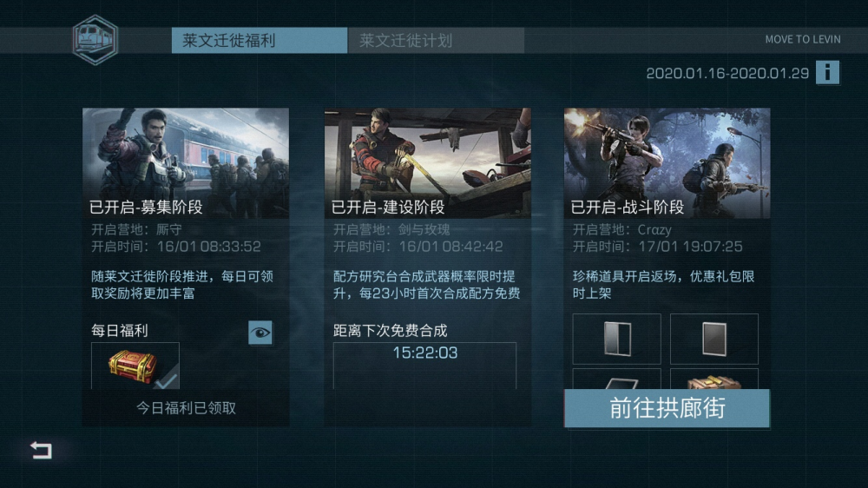This screenshot has width=868, height=488.
Task: Click the MOVE TO LEVIN label
Action: tap(803, 39)
